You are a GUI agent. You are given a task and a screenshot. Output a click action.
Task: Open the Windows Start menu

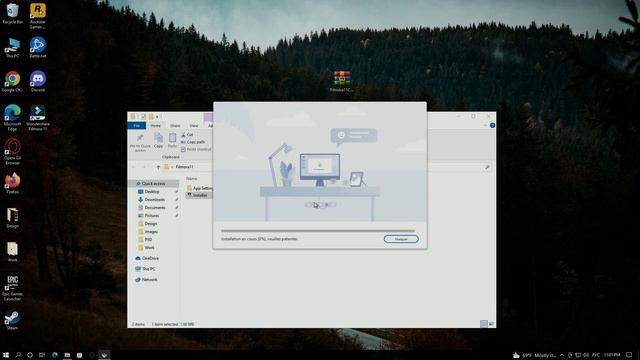point(6,355)
